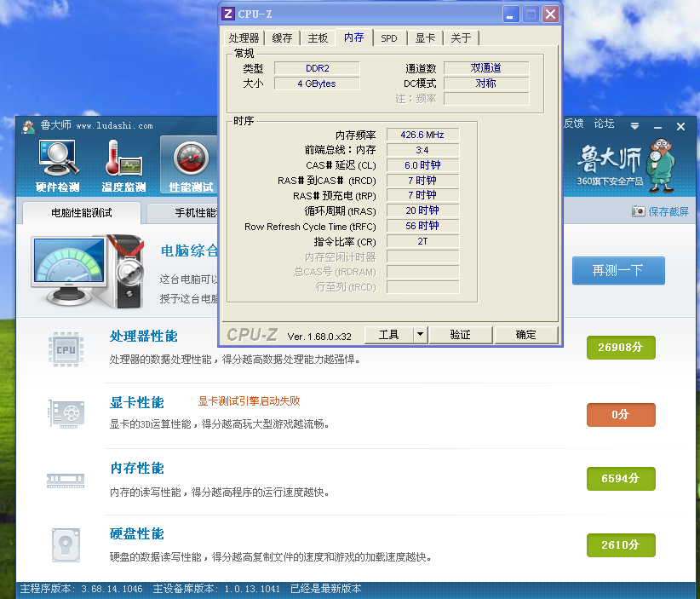Switch to CPU-Z 处理器 tab

(x=244, y=38)
